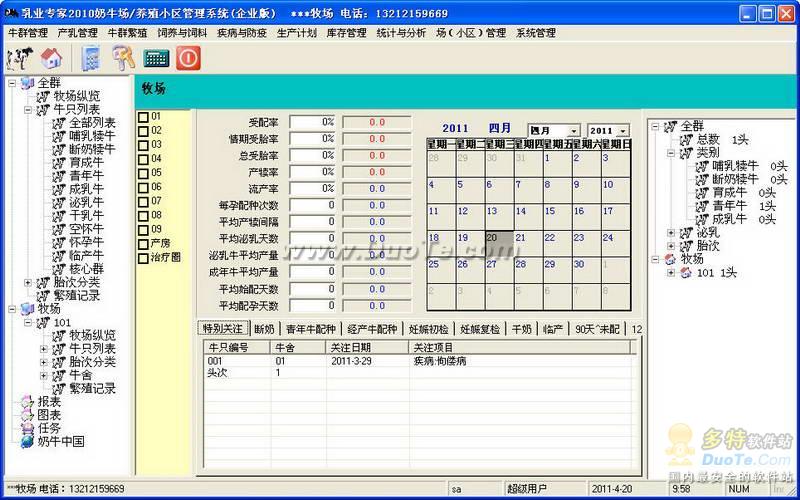The image size is (800, 500).
Task: Switch to the 干奶 tab
Action: [x=521, y=330]
